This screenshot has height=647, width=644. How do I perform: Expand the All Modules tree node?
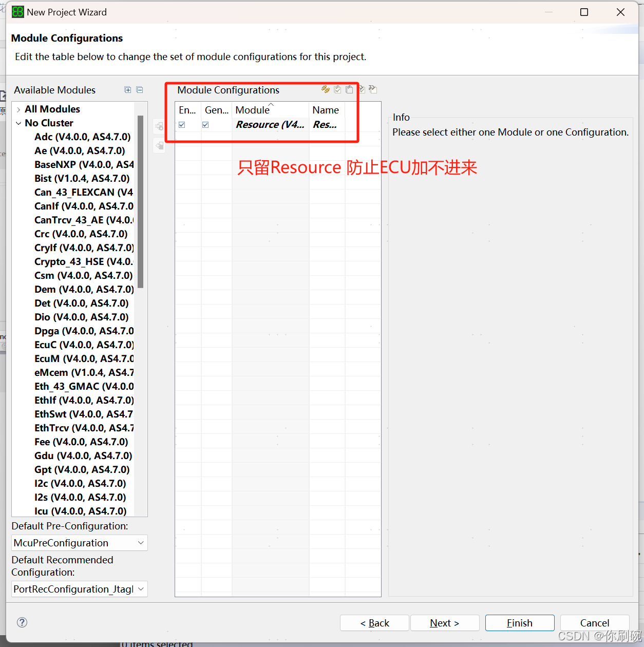click(x=18, y=109)
